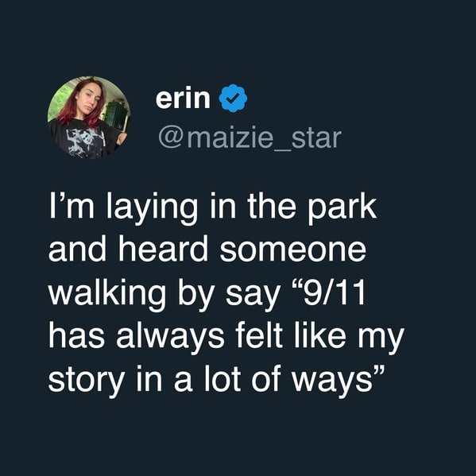Click the word 'ways' ending the tweet
Image resolution: width=476 pixels, height=476 pixels.
click(332, 381)
